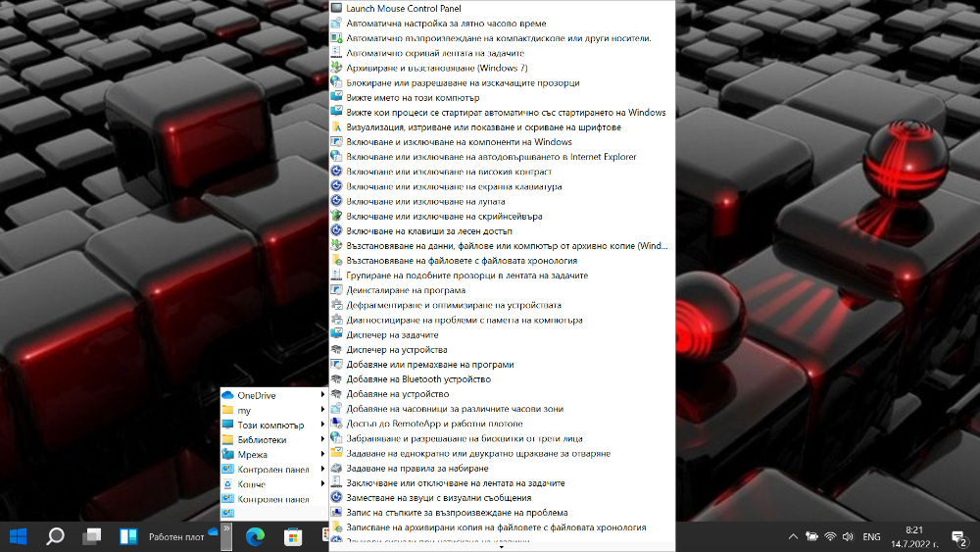The image size is (980, 552).
Task: Open taskbar Search
Action: [55, 536]
